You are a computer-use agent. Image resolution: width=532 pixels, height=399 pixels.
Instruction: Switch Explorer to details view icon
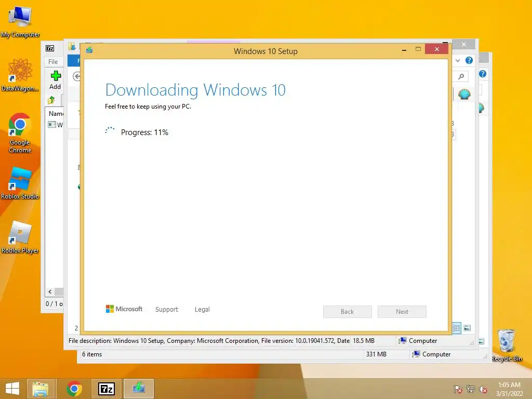[456, 328]
